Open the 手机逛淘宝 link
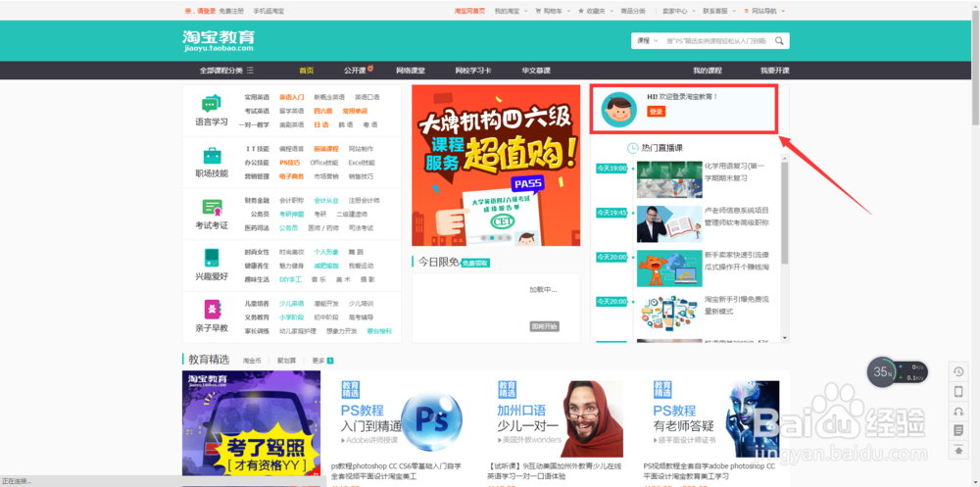 click(x=269, y=11)
